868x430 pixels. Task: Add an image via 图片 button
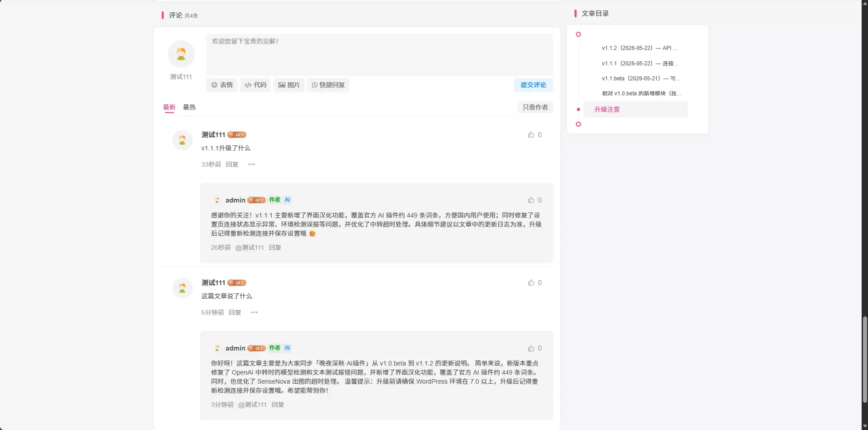289,85
